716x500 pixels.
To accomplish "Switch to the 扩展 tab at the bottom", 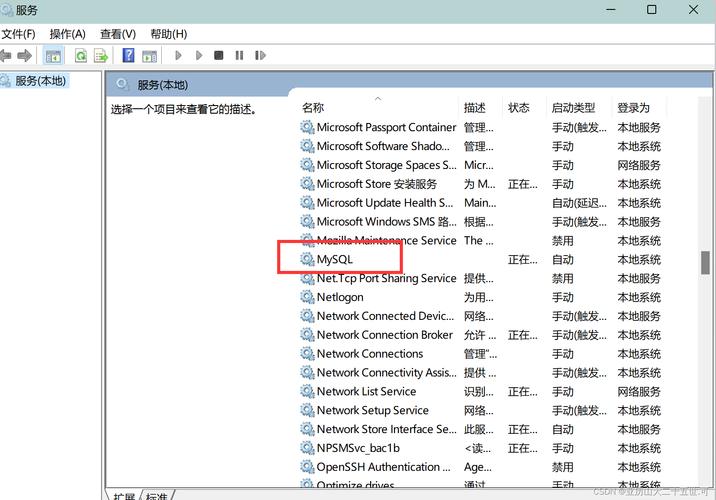I will point(124,496).
